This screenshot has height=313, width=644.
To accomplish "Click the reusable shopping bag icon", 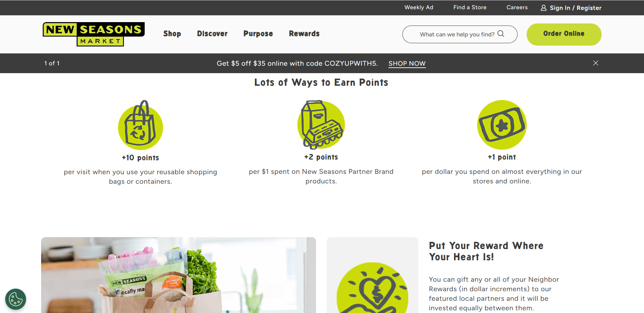I will coord(140,125).
